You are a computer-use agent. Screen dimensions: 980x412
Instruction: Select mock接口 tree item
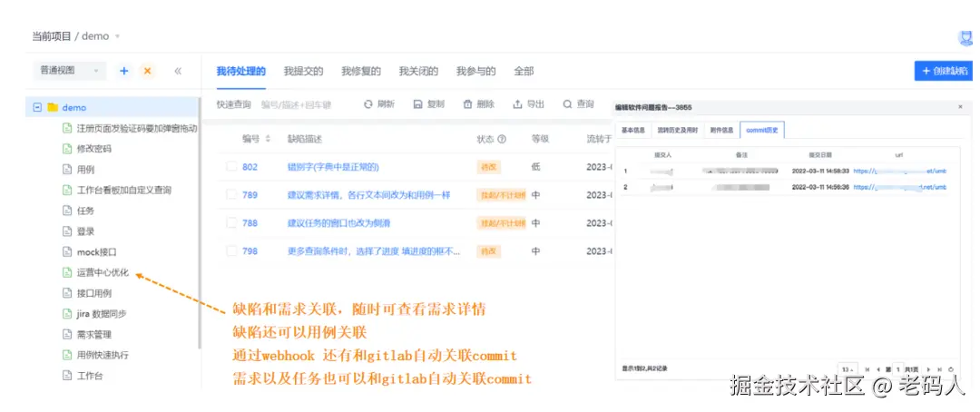[96, 252]
